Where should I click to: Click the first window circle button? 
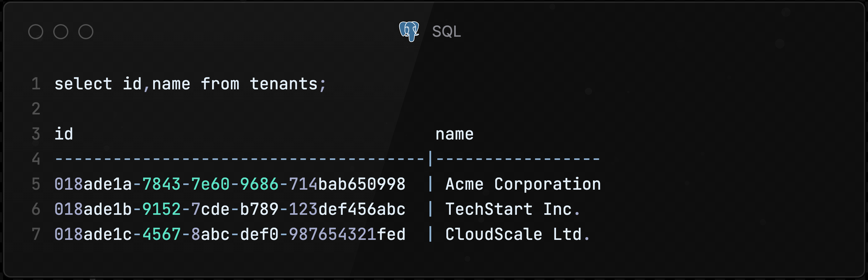coord(36,32)
